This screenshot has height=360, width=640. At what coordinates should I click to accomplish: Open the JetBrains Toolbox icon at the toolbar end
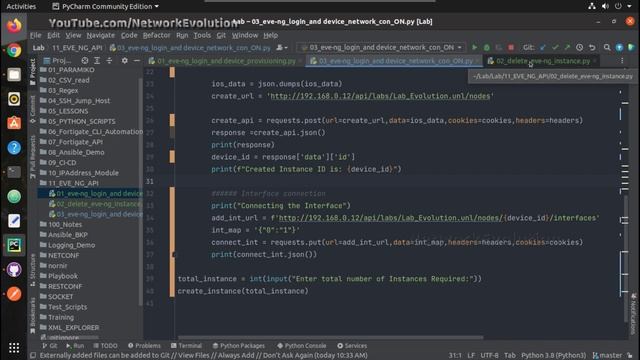631,47
